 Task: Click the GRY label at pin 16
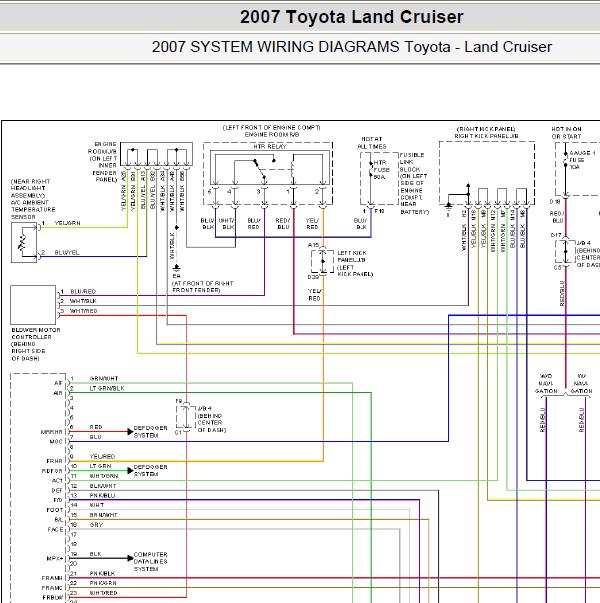click(96, 525)
